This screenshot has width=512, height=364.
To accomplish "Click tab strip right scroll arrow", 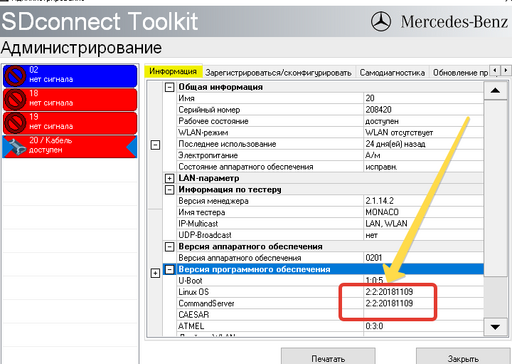I will pyautogui.click(x=506, y=70).
